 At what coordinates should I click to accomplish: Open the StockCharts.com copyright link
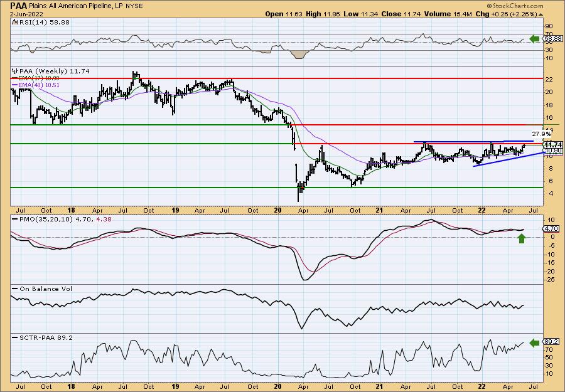click(515, 6)
